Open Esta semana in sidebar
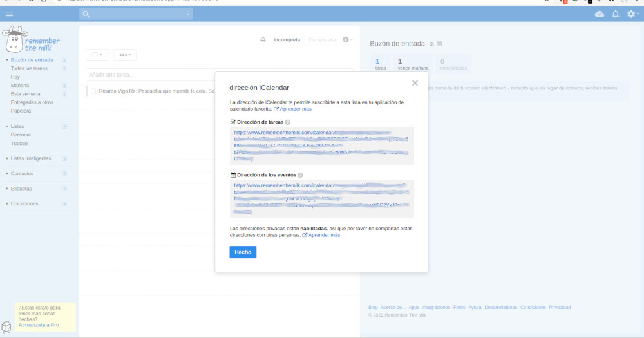Image resolution: width=644 pixels, height=338 pixels. click(x=26, y=94)
